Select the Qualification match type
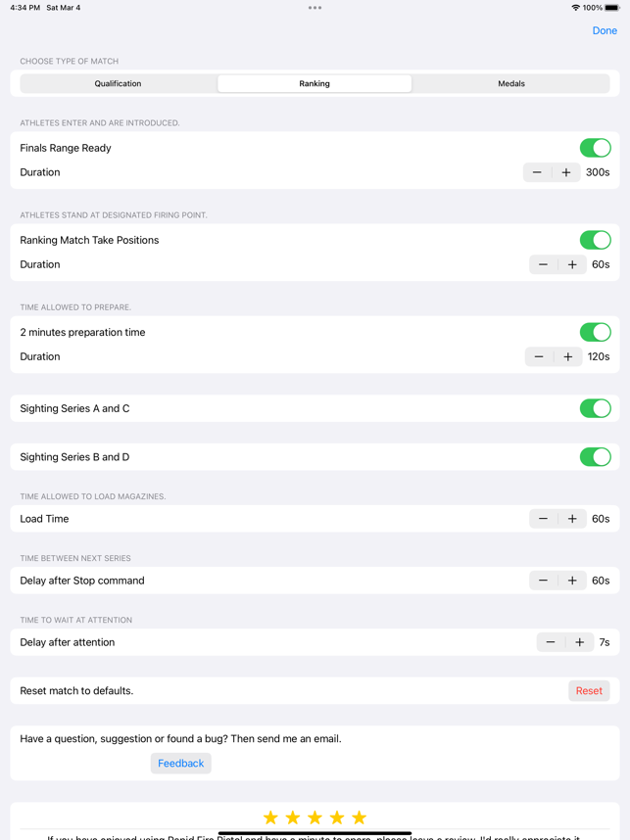Image resolution: width=630 pixels, height=840 pixels. (118, 84)
